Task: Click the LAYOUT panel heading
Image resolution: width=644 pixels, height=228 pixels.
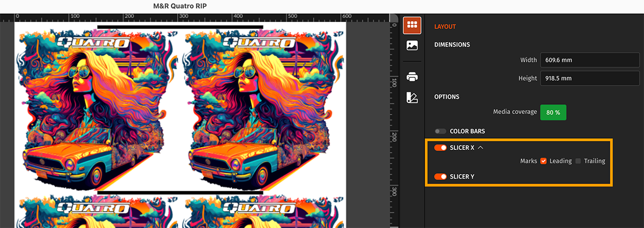Action: pyautogui.click(x=445, y=26)
